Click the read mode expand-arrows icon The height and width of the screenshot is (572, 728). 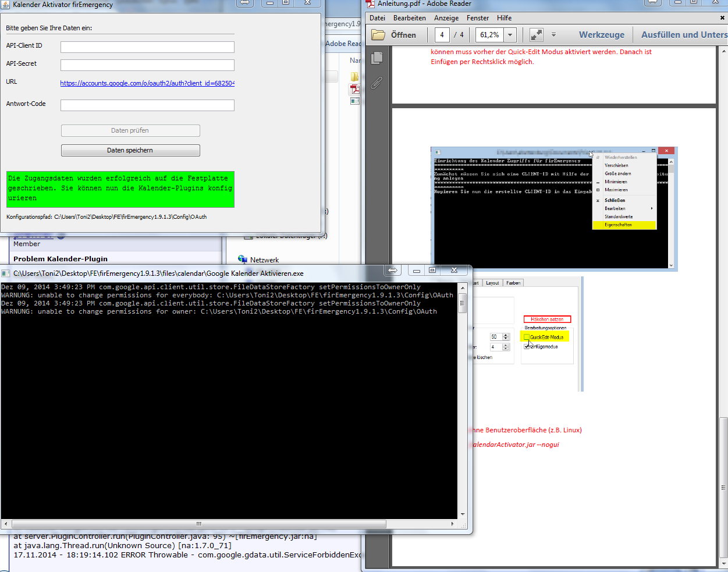click(536, 35)
